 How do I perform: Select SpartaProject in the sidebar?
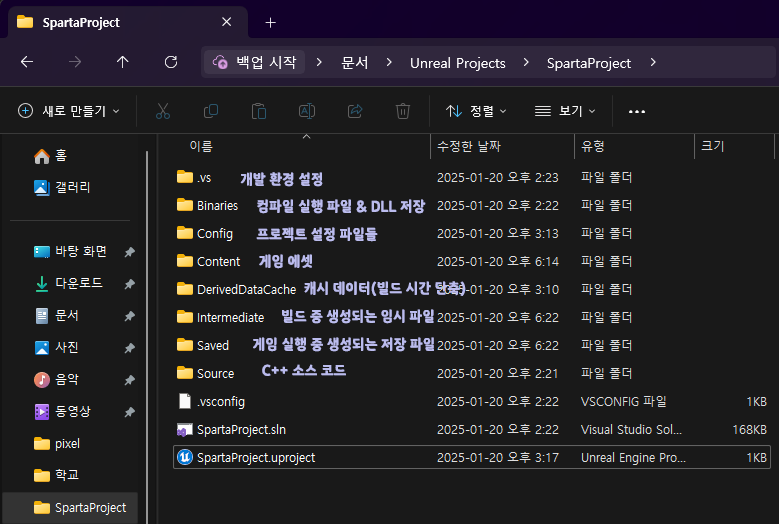[70, 508]
